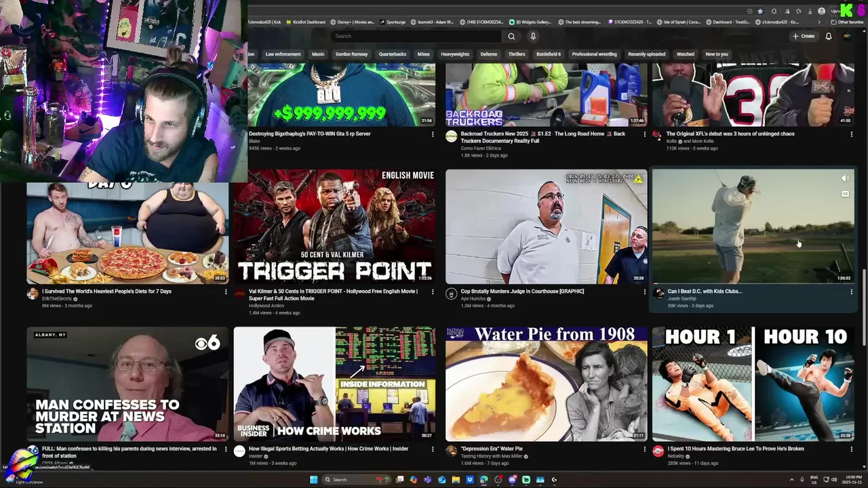Select the Defense filter chip

pyautogui.click(x=489, y=54)
